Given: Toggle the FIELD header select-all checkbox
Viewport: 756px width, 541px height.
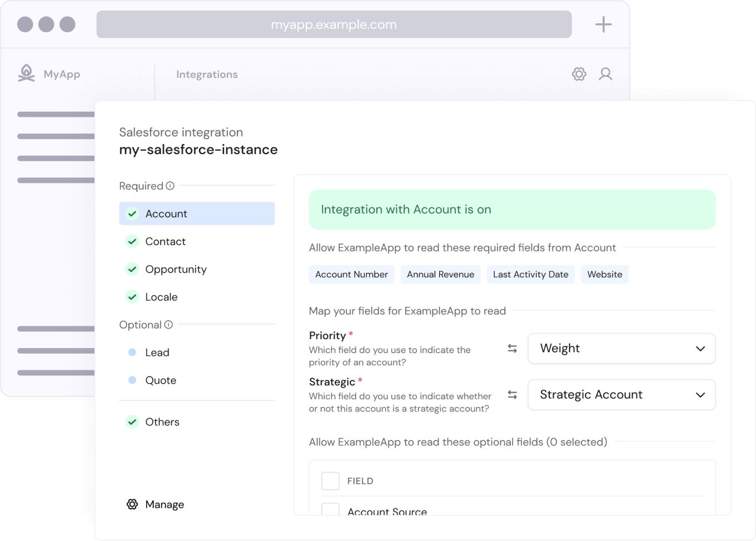Looking at the screenshot, I should point(330,481).
